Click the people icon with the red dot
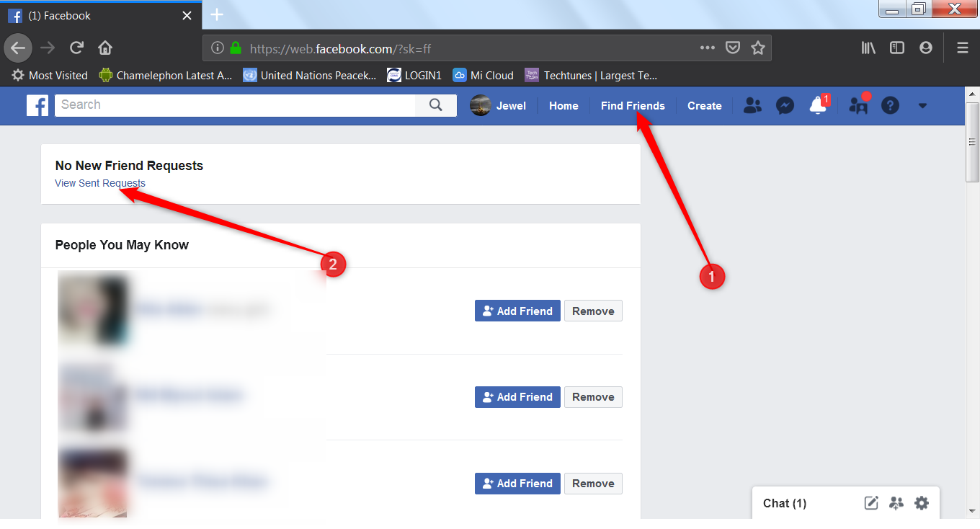Viewport: 980px width, 529px height. point(858,106)
